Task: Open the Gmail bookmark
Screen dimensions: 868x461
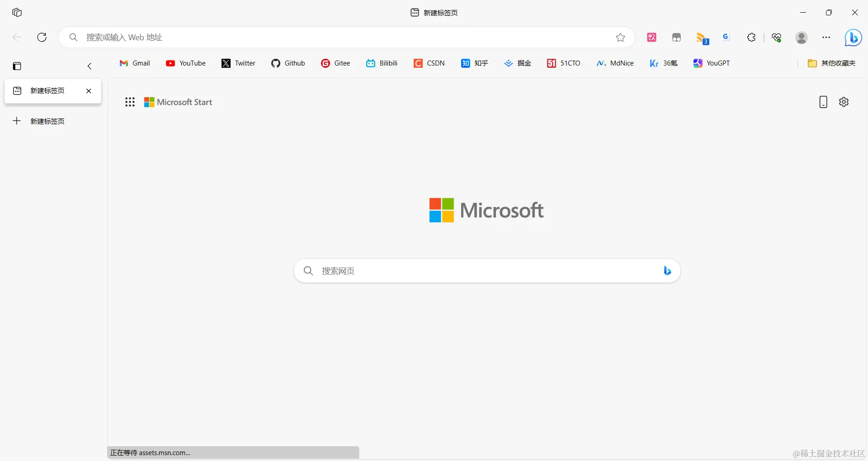Action: 135,63
